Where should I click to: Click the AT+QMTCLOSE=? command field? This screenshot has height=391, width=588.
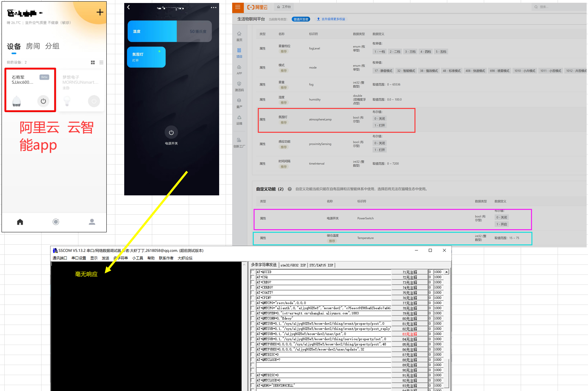point(323,360)
